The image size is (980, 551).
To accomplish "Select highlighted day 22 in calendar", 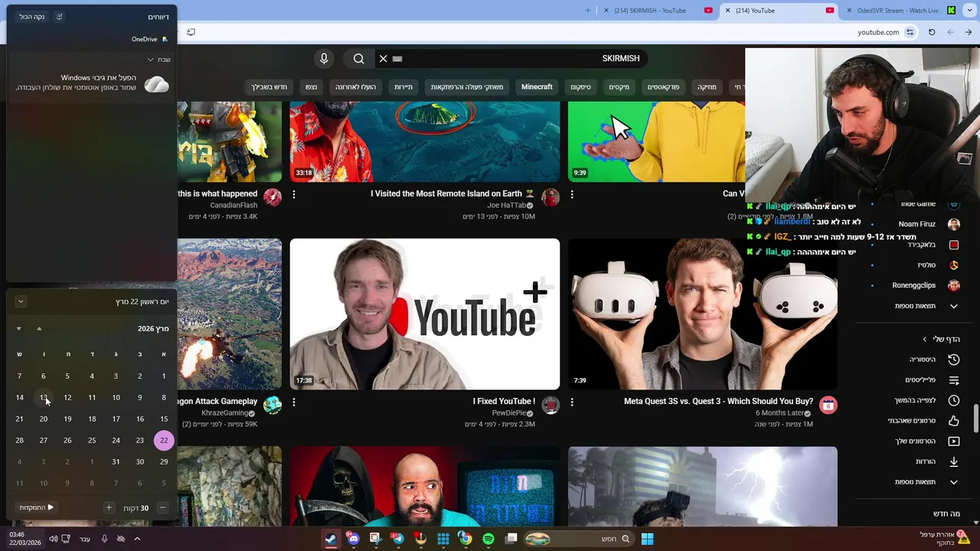I will pos(164,440).
